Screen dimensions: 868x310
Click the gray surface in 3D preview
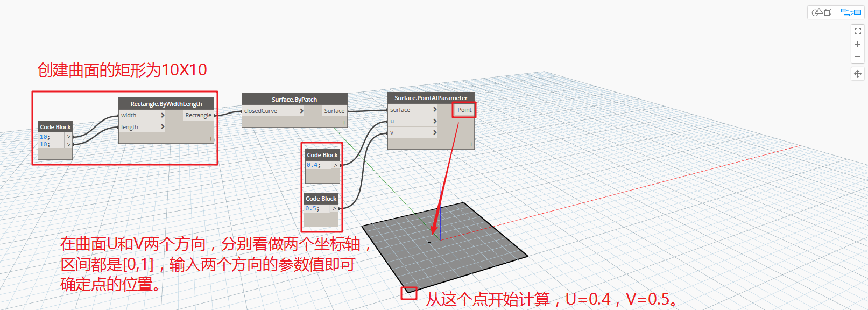(444, 248)
